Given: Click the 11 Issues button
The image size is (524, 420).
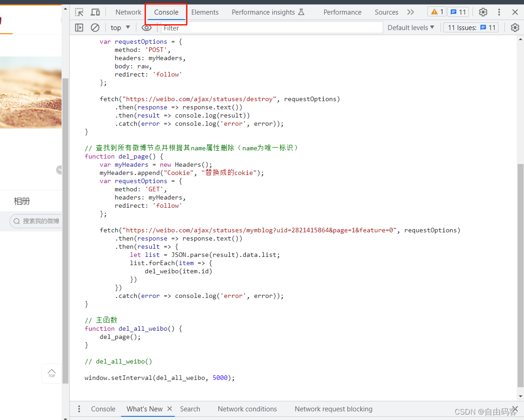Looking at the screenshot, I should pos(471,28).
